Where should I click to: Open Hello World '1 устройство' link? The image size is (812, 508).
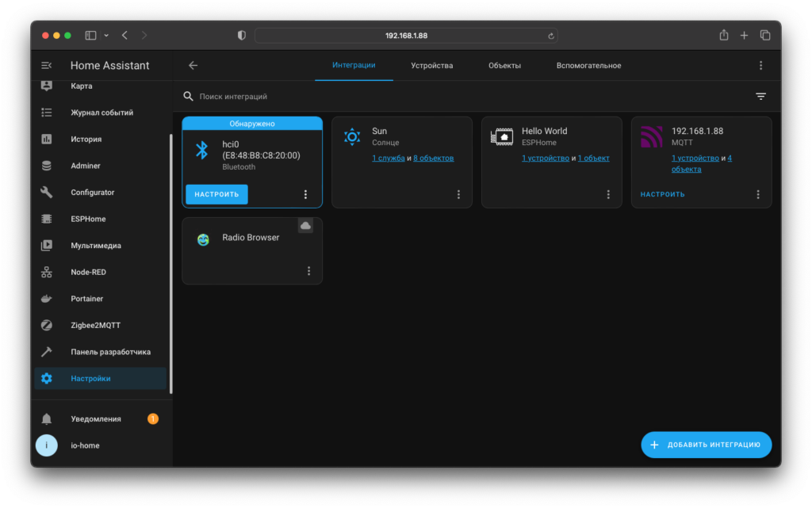pos(546,159)
